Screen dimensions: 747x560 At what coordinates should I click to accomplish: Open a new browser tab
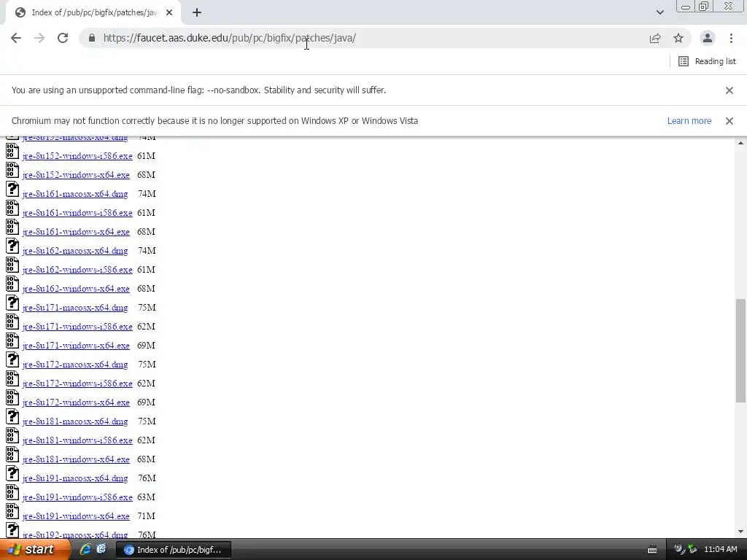197,12
